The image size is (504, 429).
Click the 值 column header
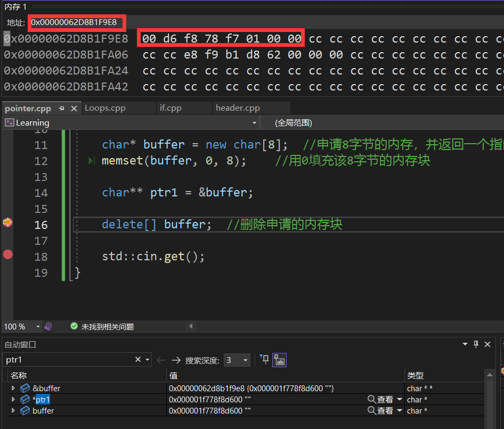click(x=173, y=375)
